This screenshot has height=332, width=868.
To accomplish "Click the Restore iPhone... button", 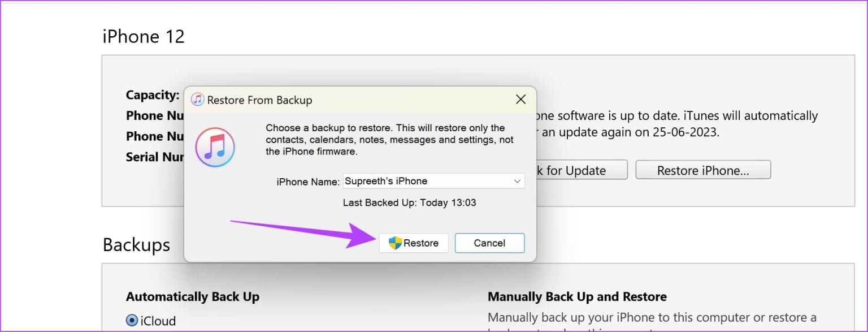I will [x=703, y=170].
